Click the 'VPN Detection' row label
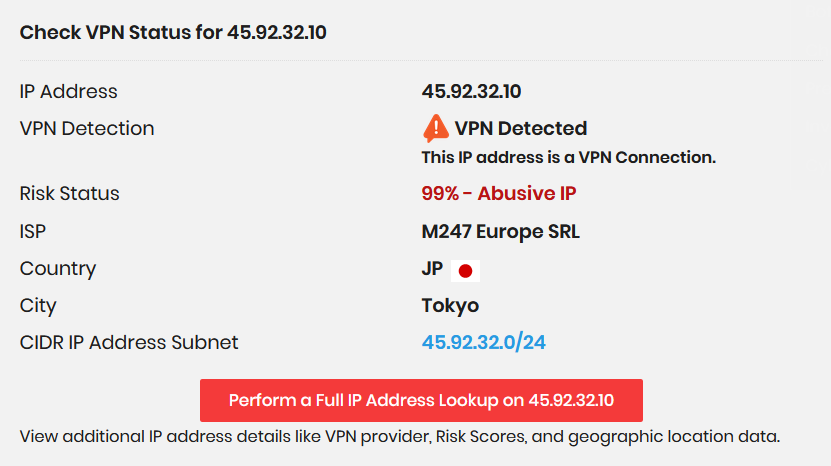This screenshot has height=466, width=831. (x=87, y=129)
